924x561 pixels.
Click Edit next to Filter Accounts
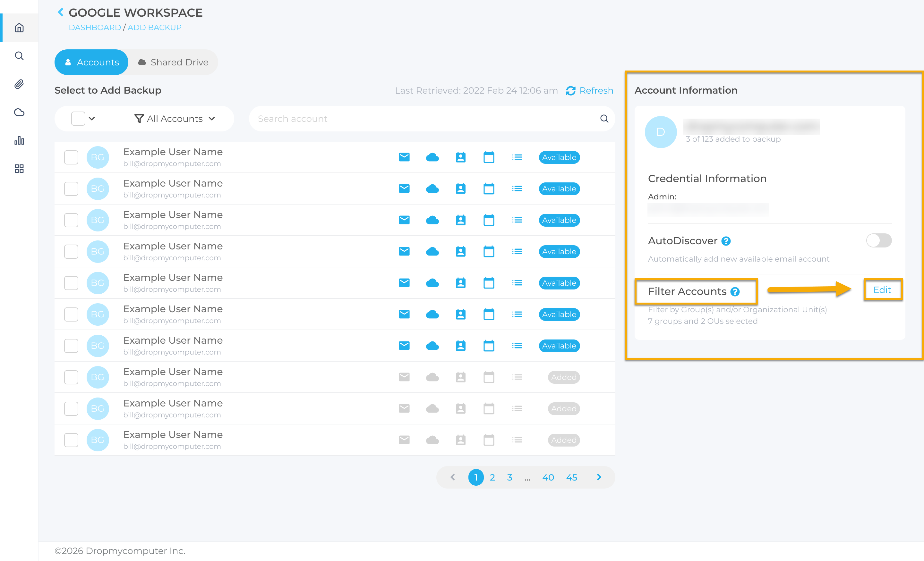click(x=882, y=290)
